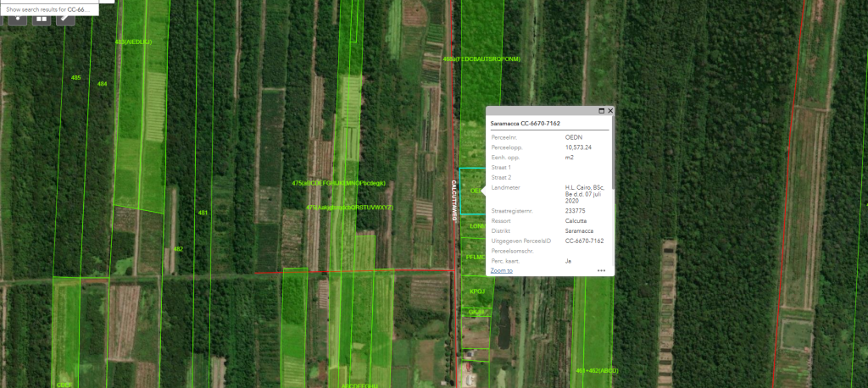Image resolution: width=868 pixels, height=388 pixels.
Task: Click the CALCUTTAWEG road label
Action: tap(453, 201)
